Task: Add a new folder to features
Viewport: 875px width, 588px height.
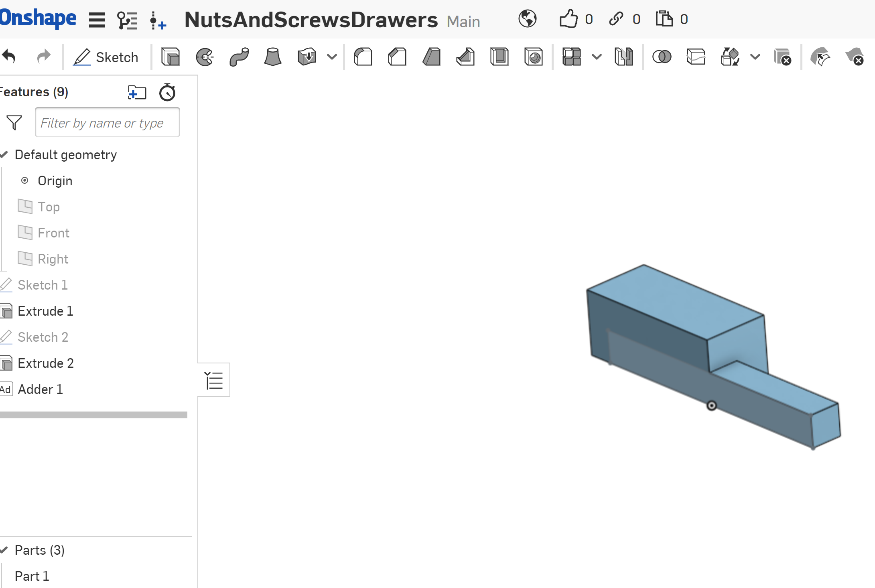Action: (x=137, y=93)
